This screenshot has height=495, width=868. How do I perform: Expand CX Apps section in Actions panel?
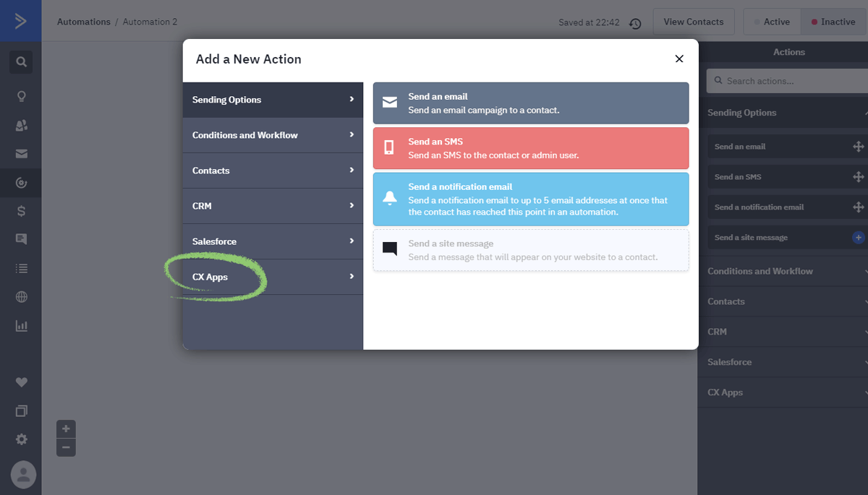(784, 392)
